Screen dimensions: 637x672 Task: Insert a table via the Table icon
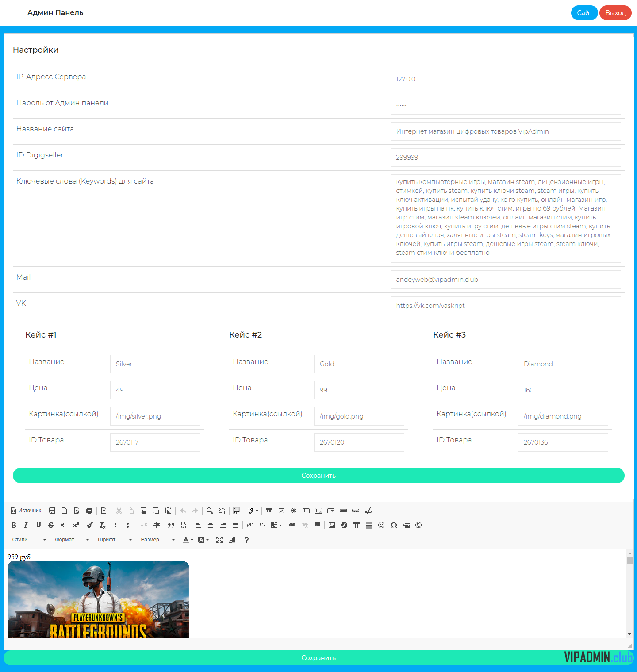pos(357,525)
